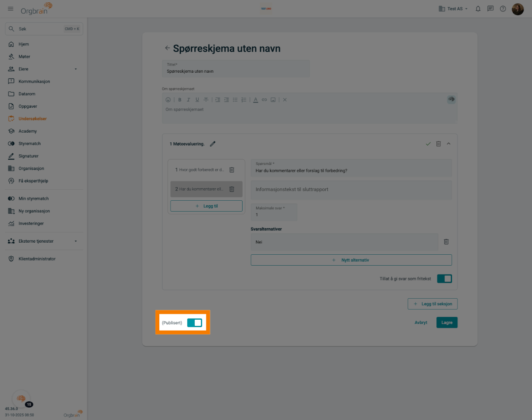Go back using the arrow beside the title
Screen dimensions: 532x420
pyautogui.click(x=167, y=48)
